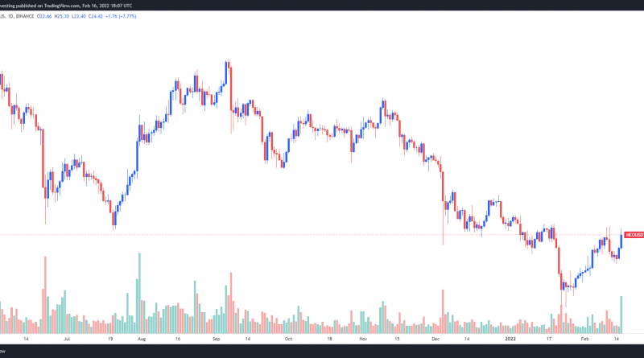Image resolution: width=644 pixels, height=358 pixels.
Task: Click the red NEOUSD price label
Action: click(634, 235)
